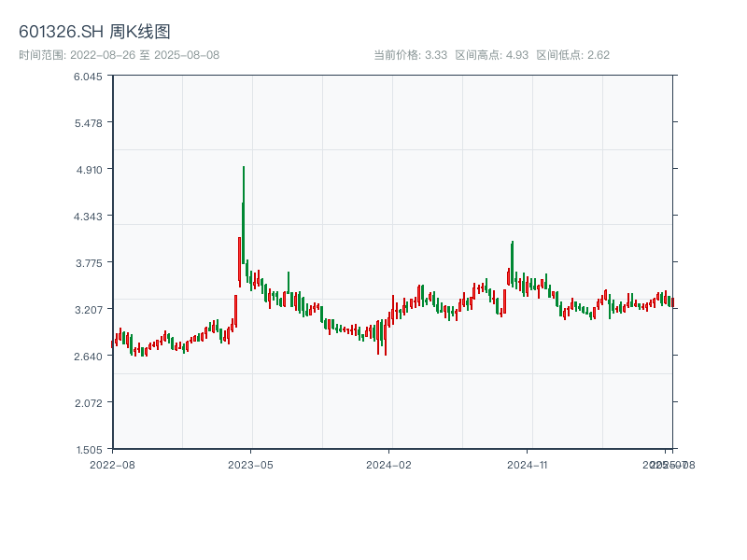Click the 601326.SH 周K线图 chart title
The height and width of the screenshot is (560, 747).
94,33
